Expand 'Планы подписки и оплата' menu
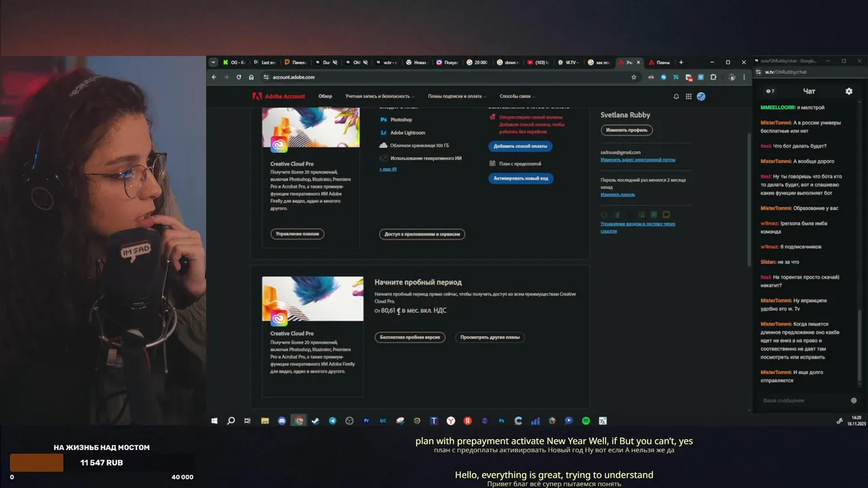 [x=457, y=96]
